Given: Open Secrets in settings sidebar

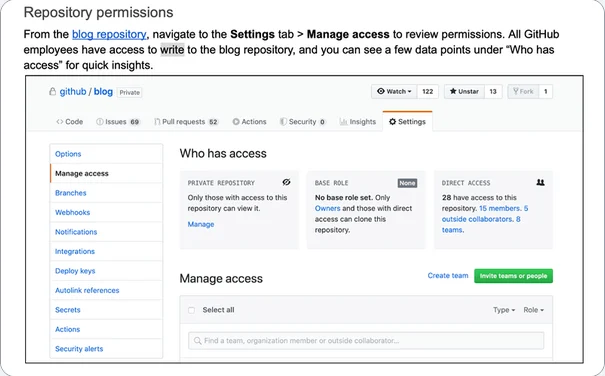Looking at the screenshot, I should (106, 310).
